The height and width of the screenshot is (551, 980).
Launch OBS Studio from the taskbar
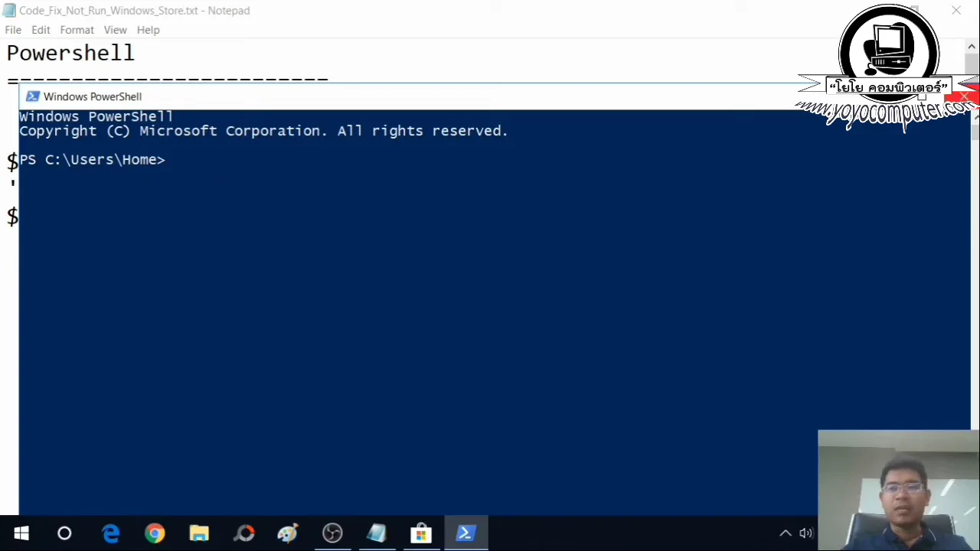[332, 533]
